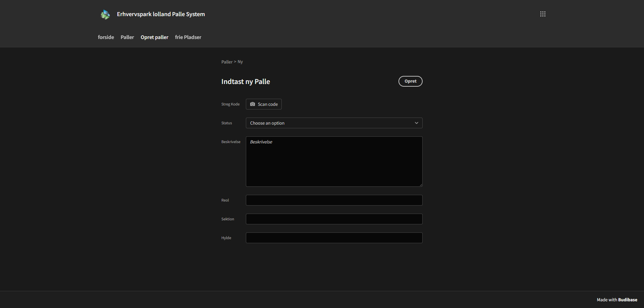
Task: Open the app grid menu icon
Action: pyautogui.click(x=543, y=14)
